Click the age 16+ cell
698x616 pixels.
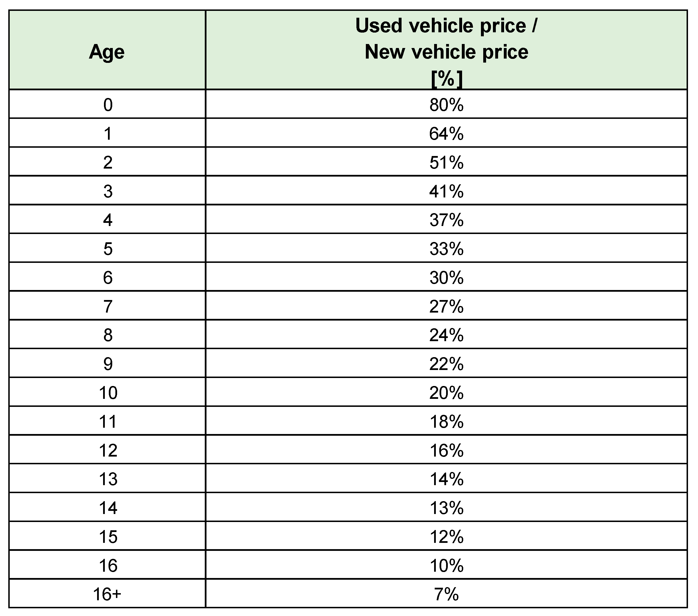107,595
